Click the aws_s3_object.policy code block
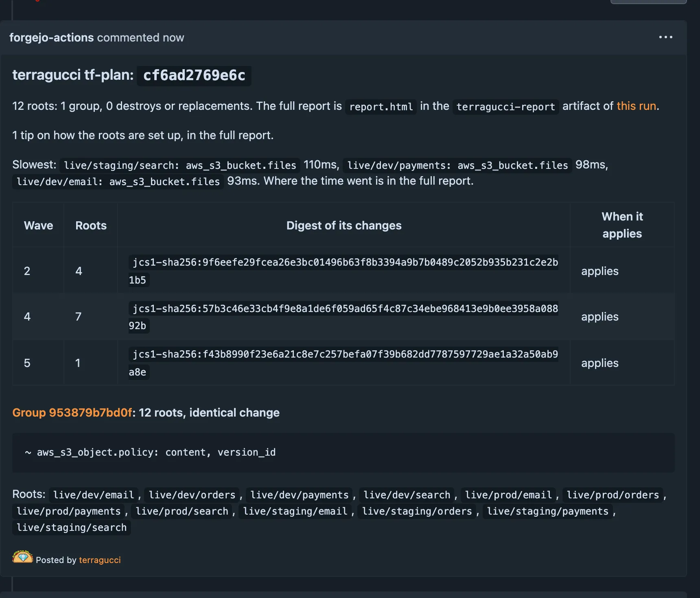This screenshot has height=598, width=700. coord(343,452)
